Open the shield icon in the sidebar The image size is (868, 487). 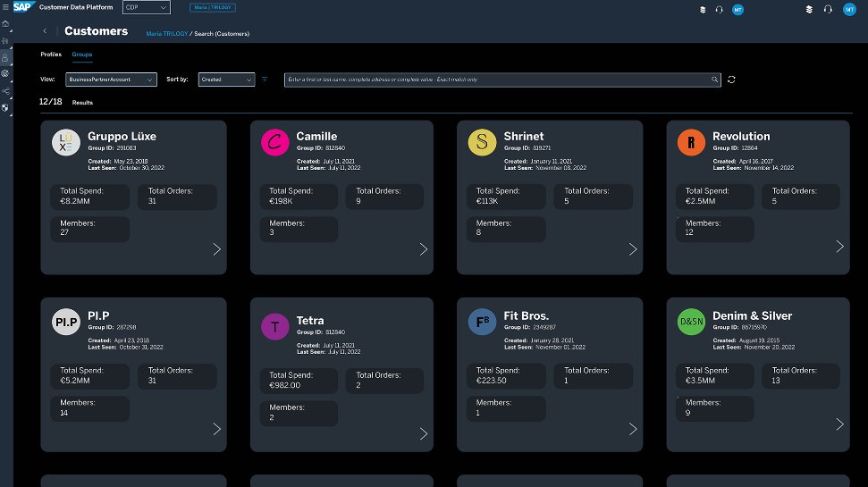pos(5,107)
